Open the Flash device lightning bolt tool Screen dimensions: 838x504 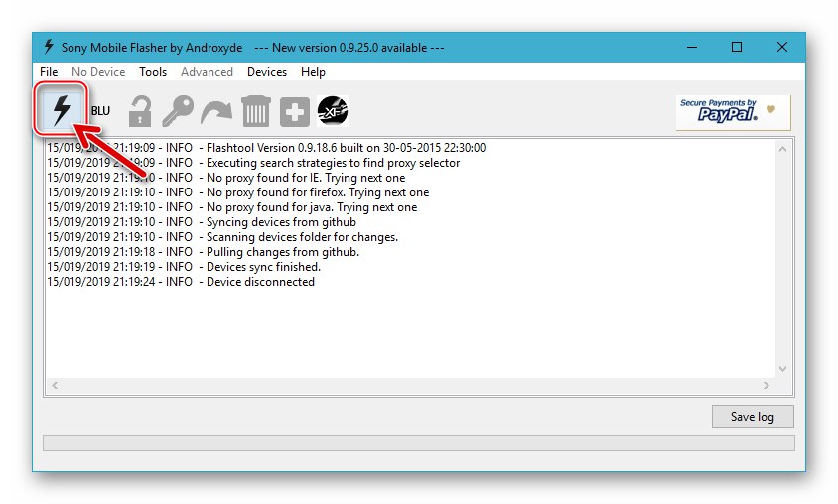62,110
